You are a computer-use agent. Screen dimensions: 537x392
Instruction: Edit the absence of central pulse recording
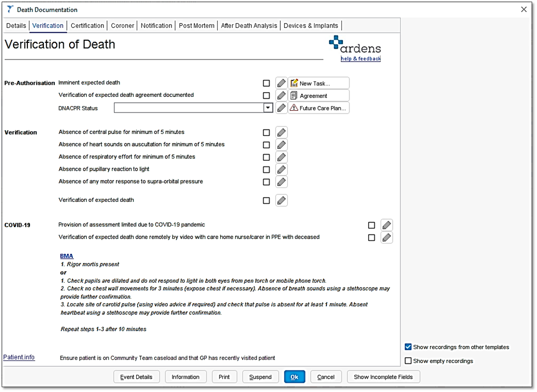281,132
